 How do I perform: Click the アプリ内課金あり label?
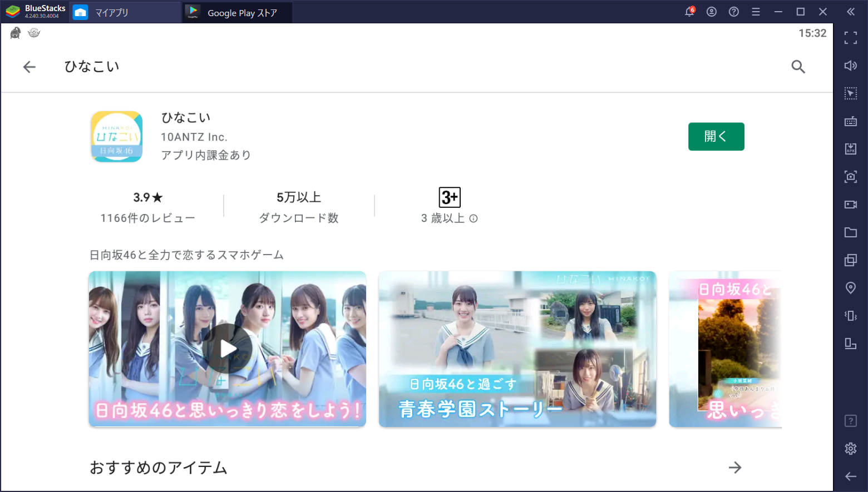206,155
